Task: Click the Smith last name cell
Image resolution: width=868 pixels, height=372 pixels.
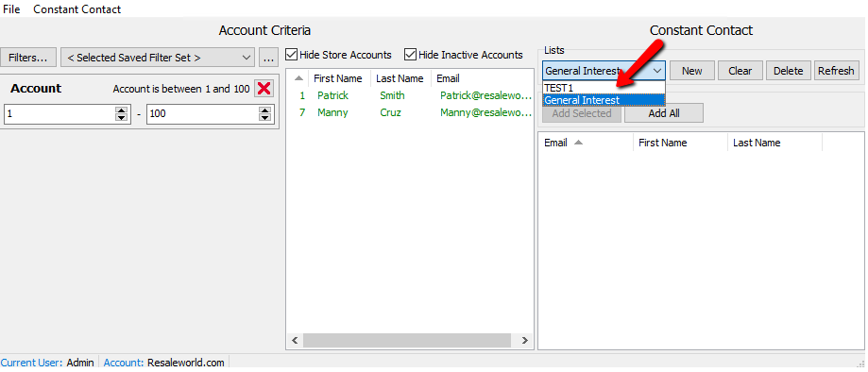Action: [x=392, y=95]
